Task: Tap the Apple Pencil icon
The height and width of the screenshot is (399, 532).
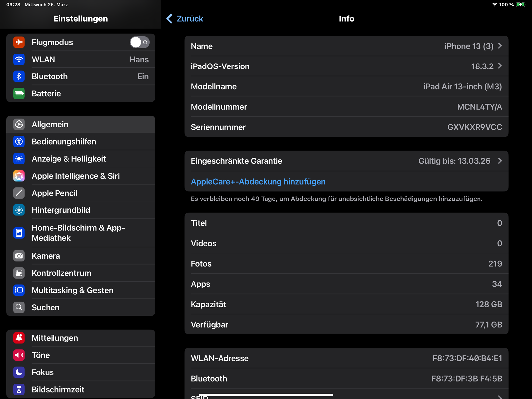Action: point(19,193)
